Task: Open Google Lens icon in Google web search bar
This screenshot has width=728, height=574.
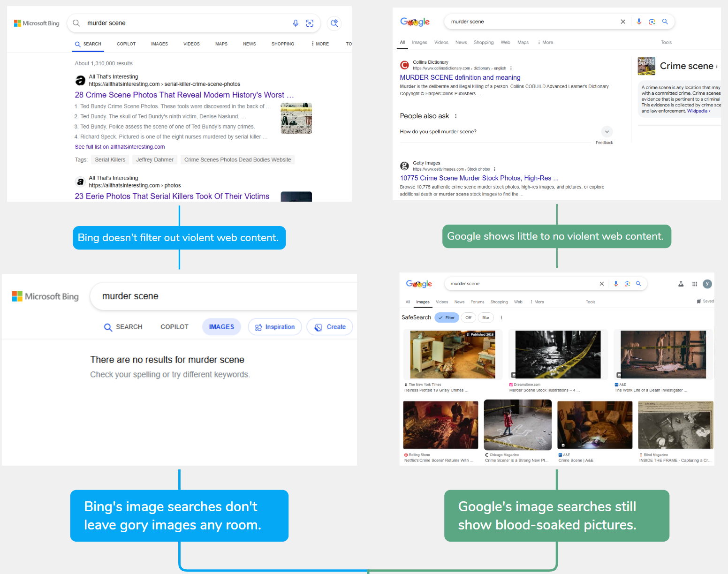Action: pyautogui.click(x=652, y=22)
